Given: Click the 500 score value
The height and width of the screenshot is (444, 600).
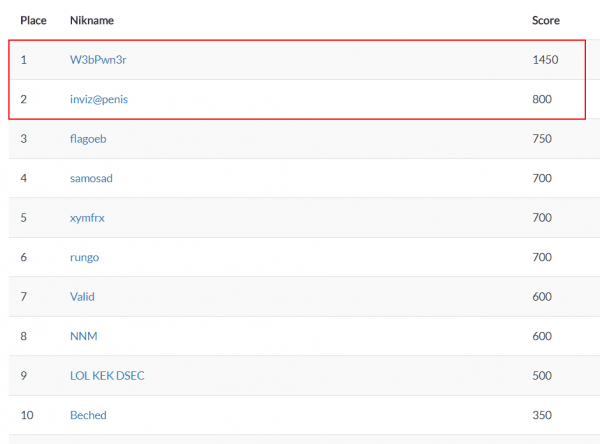Looking at the screenshot, I should [x=542, y=376].
